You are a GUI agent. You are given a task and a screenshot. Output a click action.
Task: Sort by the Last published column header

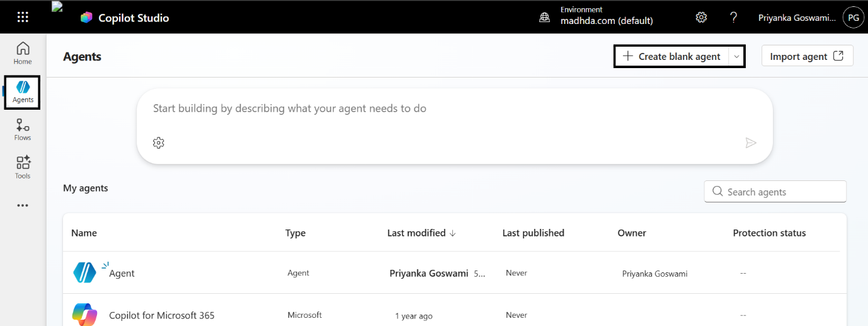point(533,233)
